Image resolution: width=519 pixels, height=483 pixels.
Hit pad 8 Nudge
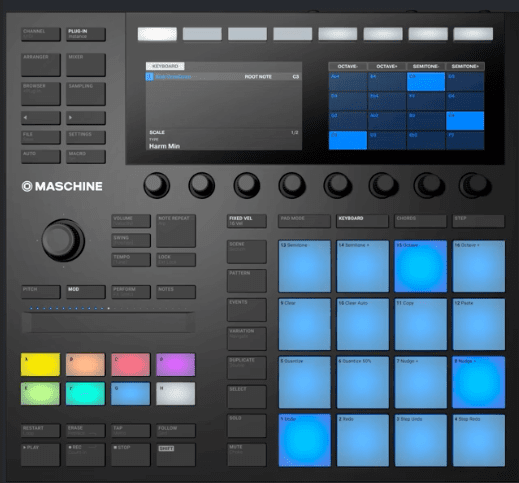click(479, 382)
